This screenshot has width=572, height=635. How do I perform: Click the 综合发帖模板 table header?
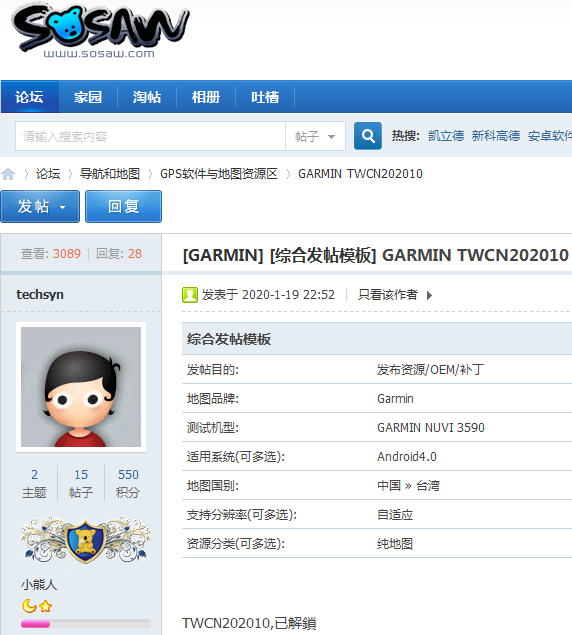[229, 339]
